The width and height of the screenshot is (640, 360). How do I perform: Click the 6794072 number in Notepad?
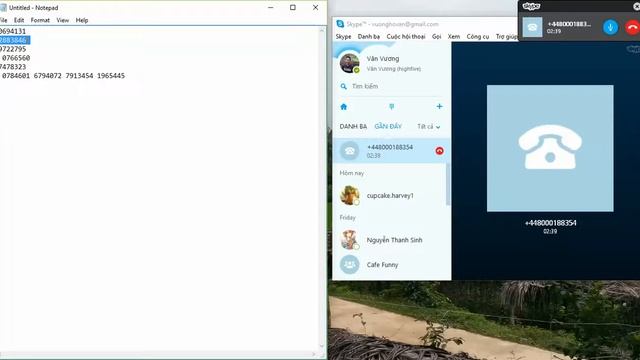point(48,76)
